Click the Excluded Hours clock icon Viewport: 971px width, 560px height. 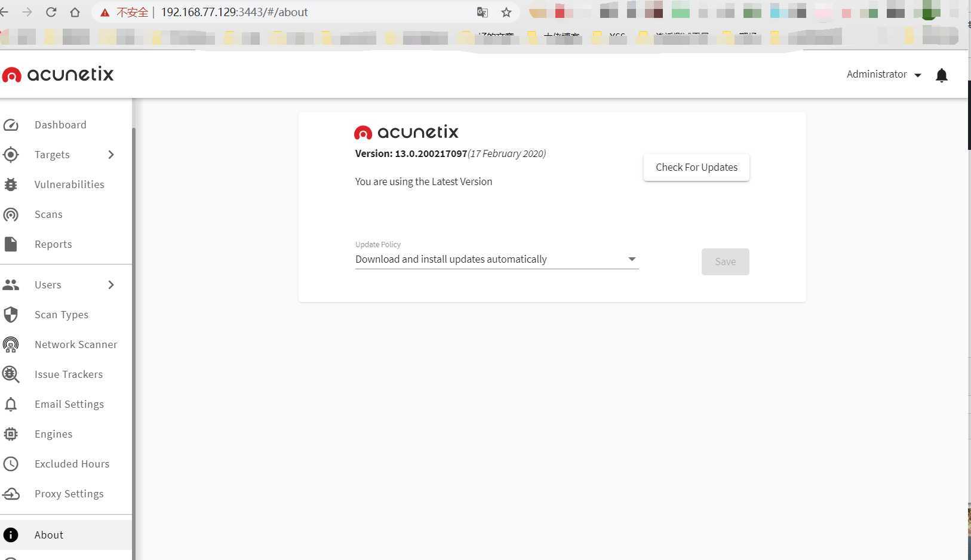point(11,464)
